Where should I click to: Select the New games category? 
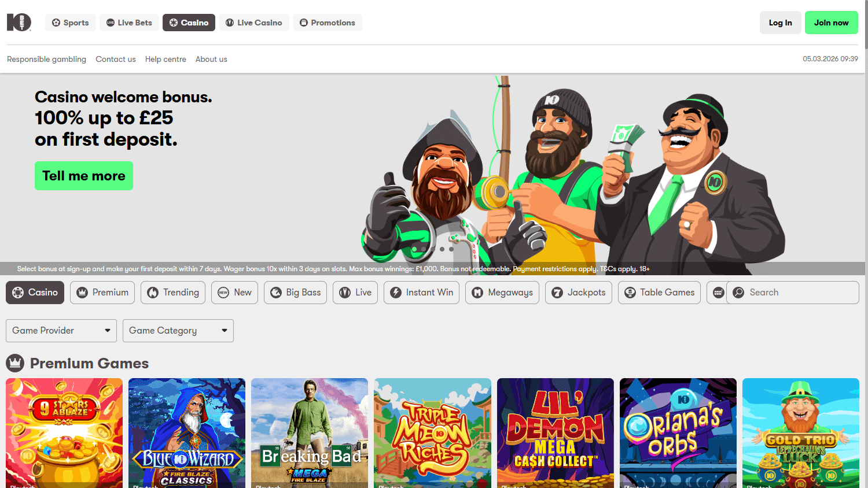234,292
